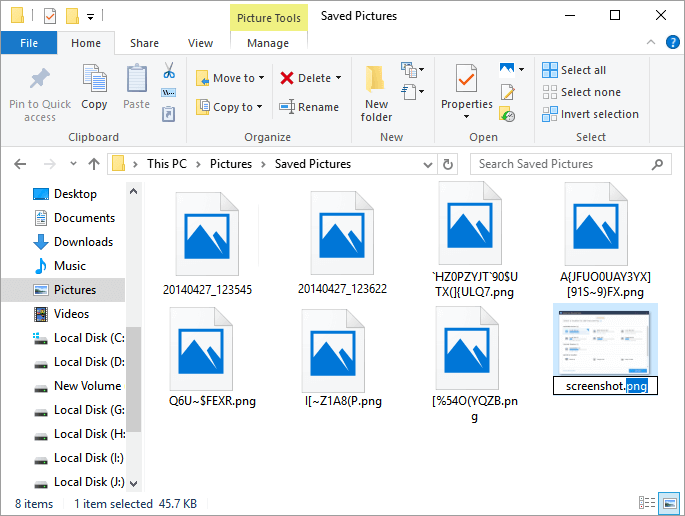The image size is (685, 516).
Task: Open the Delete dropdown arrow
Action: (338, 78)
